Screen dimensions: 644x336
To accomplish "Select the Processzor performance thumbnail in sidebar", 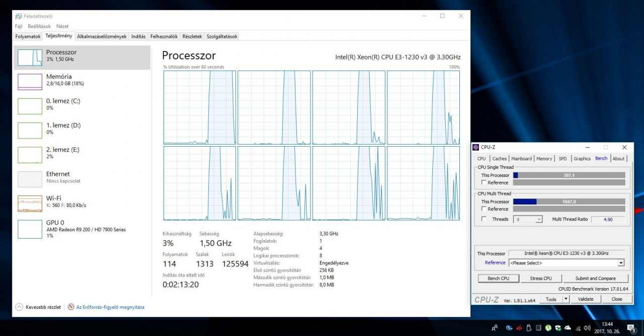I will pos(30,57).
